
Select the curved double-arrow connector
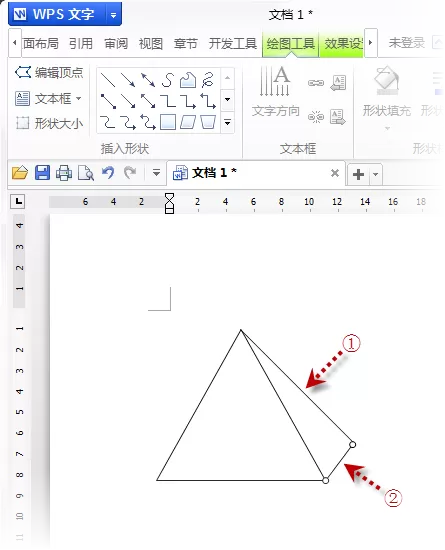[148, 122]
